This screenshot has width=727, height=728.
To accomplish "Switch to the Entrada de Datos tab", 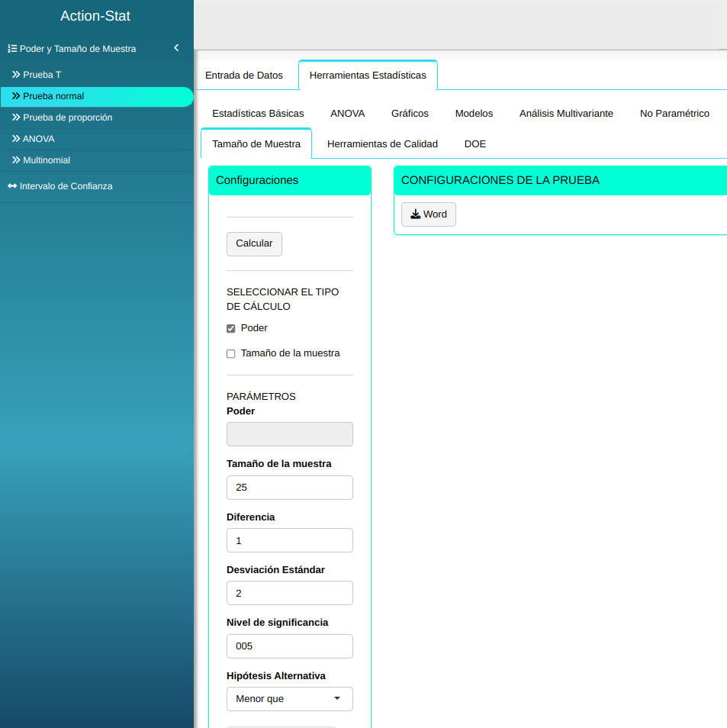I will (244, 76).
